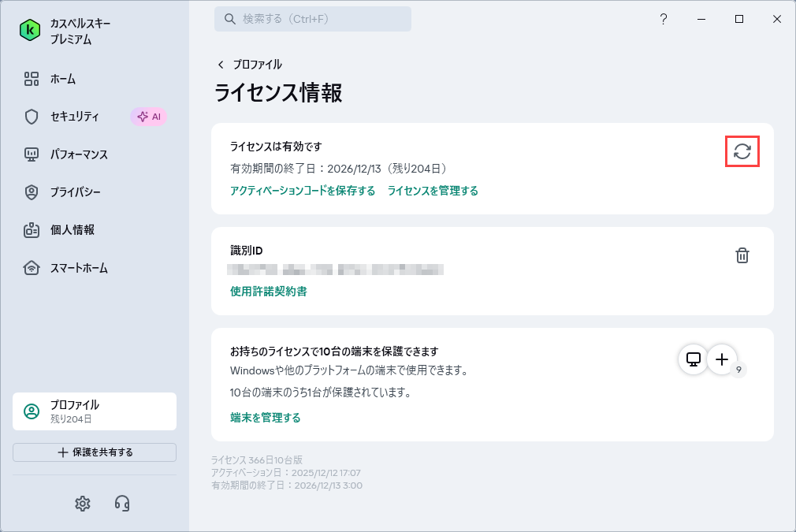Click the ライセンス情報 page title

pyautogui.click(x=278, y=93)
